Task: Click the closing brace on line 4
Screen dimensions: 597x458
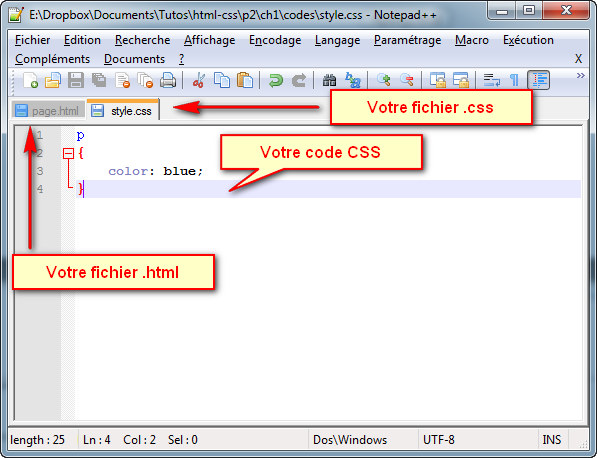Action: [x=80, y=189]
